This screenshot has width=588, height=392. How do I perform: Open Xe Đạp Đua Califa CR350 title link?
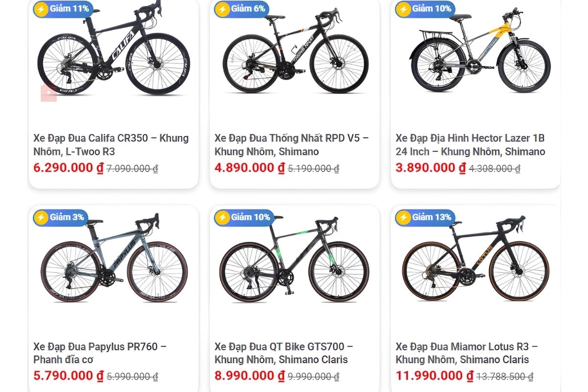click(x=111, y=145)
